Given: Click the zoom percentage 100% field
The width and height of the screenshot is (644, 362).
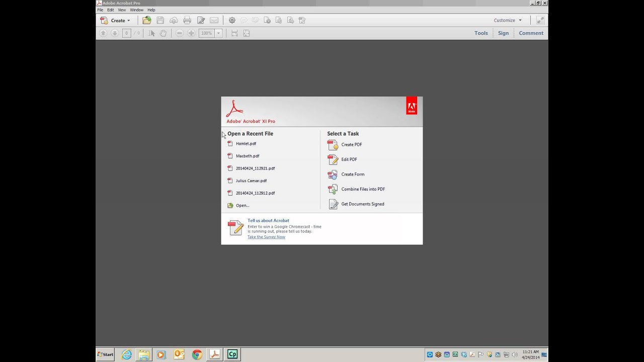Looking at the screenshot, I should coord(207,33).
